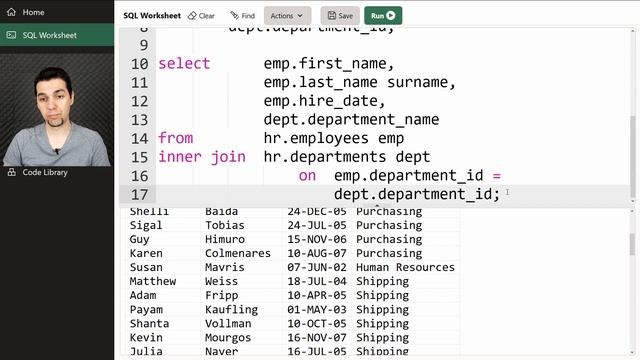640x360 pixels.
Task: Click 'emp.first_name,' in the editor
Action: 329,64
